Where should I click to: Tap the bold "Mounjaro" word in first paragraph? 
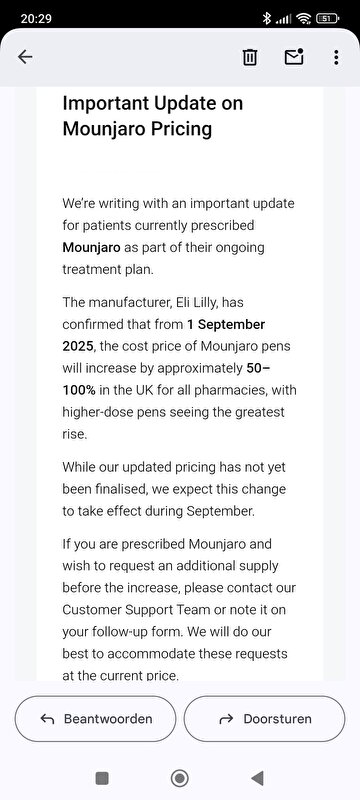[91, 248]
